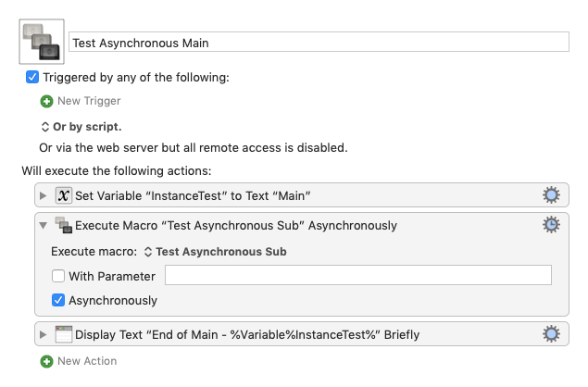This screenshot has width=588, height=387.
Task: Click the macro icon thumbnail
Action: pyautogui.click(x=42, y=42)
